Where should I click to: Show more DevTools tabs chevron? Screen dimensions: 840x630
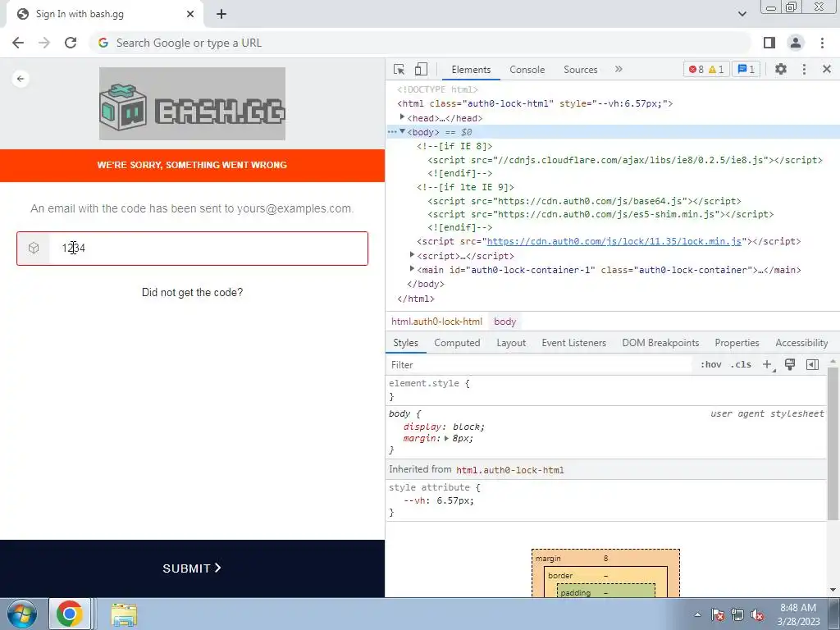tap(619, 69)
